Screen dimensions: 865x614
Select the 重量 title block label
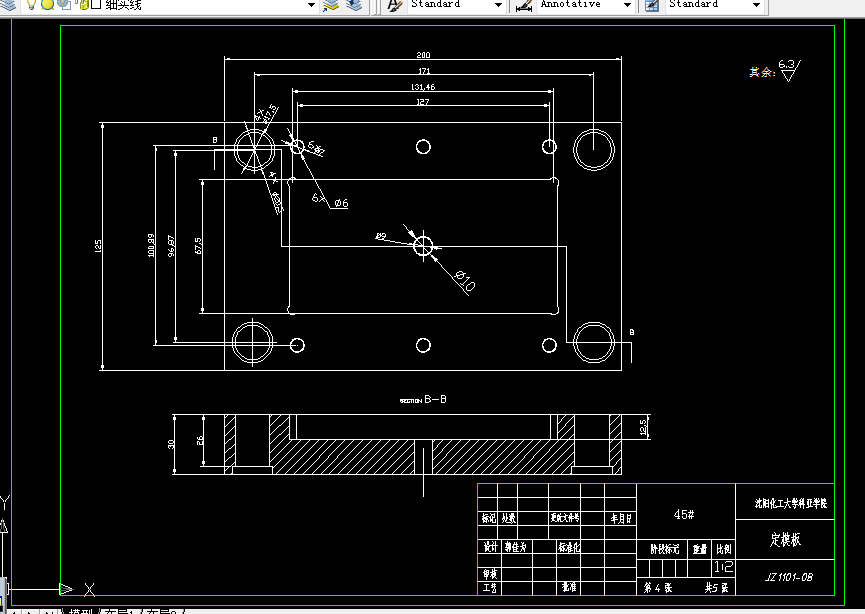[700, 549]
